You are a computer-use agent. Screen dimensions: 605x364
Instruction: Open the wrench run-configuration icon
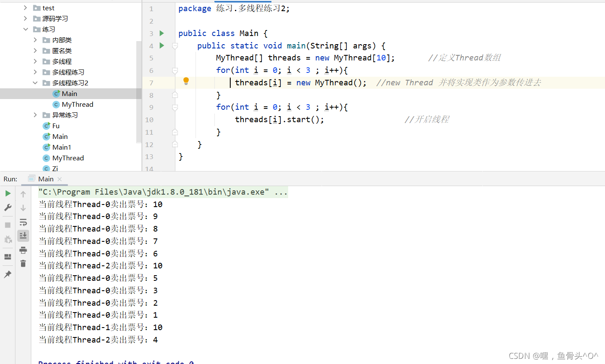[x=8, y=208]
